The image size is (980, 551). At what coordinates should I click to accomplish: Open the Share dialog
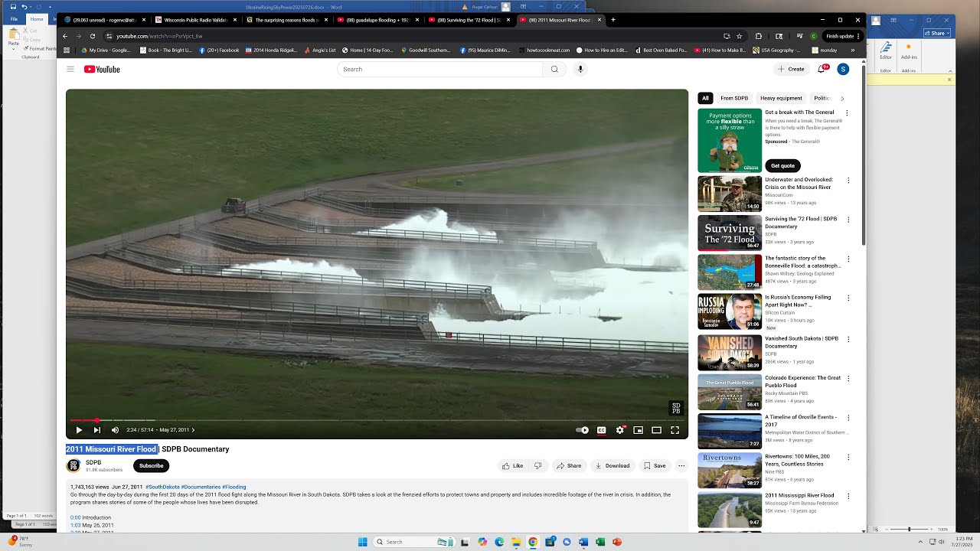click(569, 465)
